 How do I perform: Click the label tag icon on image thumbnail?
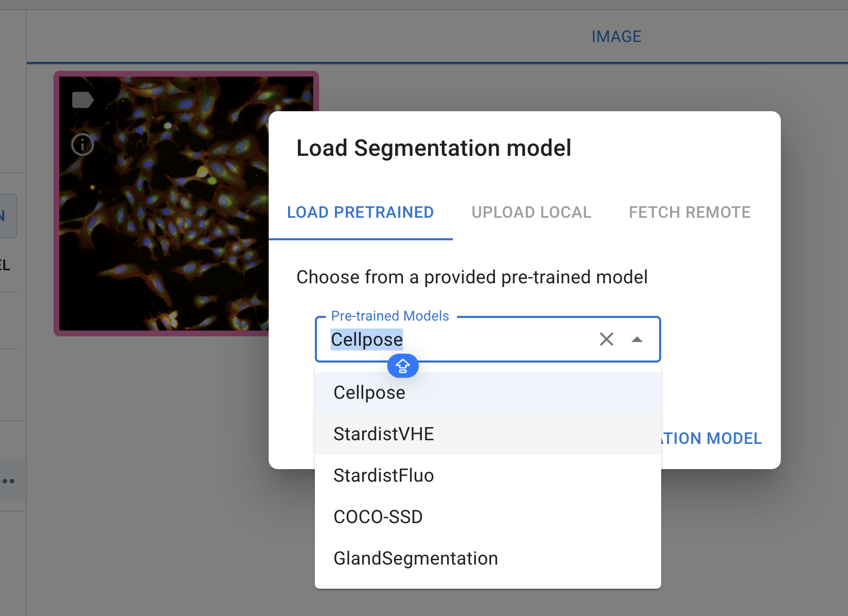tap(83, 100)
